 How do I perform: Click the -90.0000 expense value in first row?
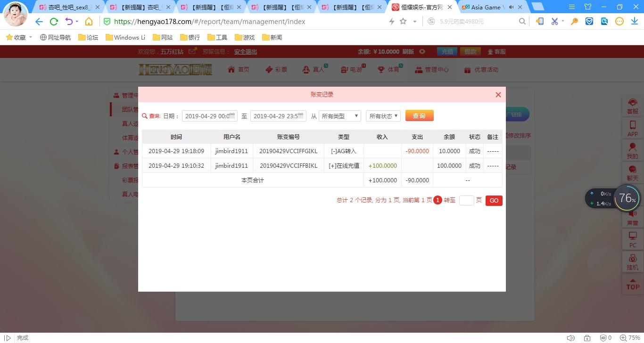pyautogui.click(x=417, y=151)
